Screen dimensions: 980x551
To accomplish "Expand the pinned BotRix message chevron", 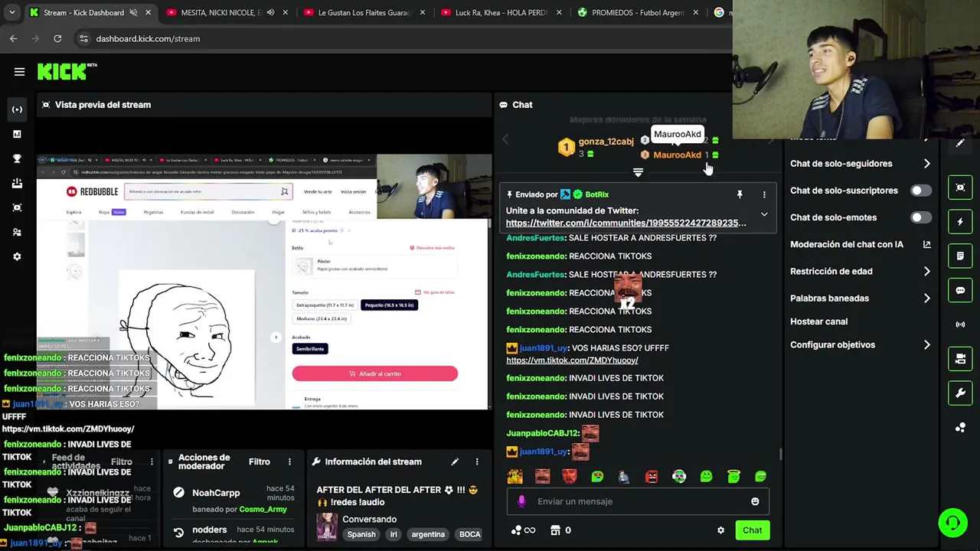I will [764, 215].
